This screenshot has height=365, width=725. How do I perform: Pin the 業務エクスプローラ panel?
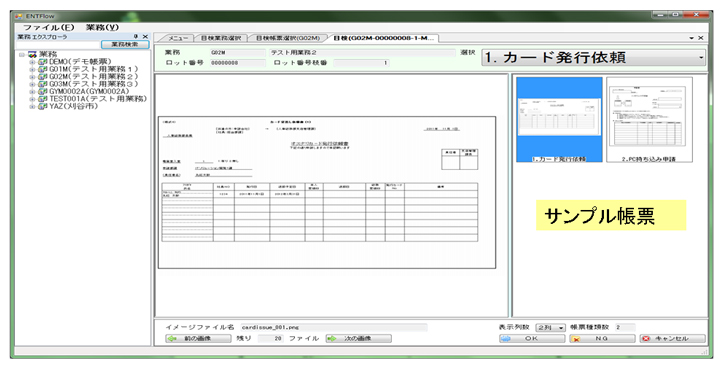136,37
